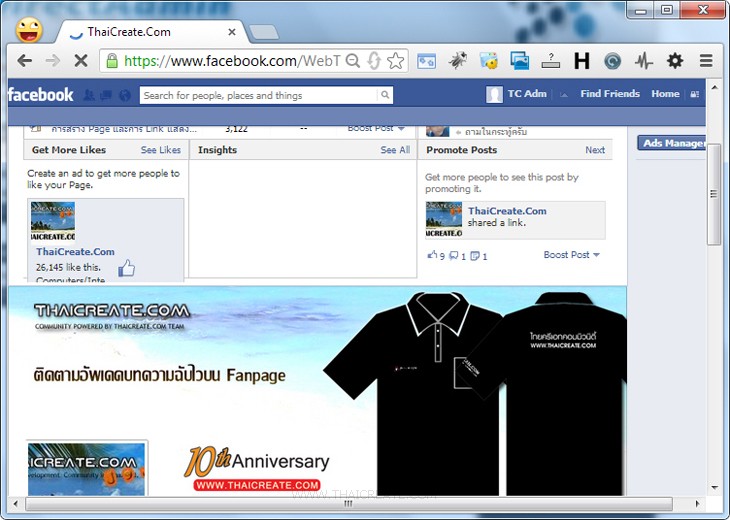Focus the Facebook search input field
The height and width of the screenshot is (520, 730).
coord(258,95)
